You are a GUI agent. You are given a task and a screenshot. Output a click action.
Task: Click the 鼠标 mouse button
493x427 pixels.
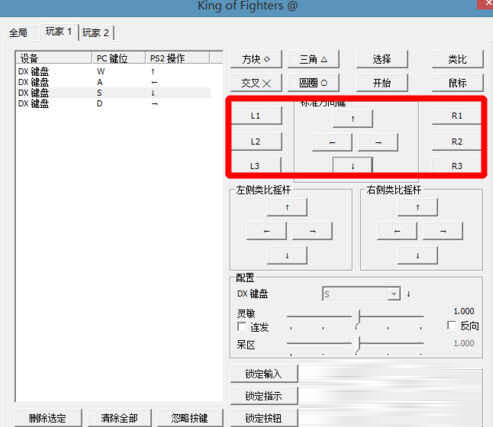(x=457, y=83)
